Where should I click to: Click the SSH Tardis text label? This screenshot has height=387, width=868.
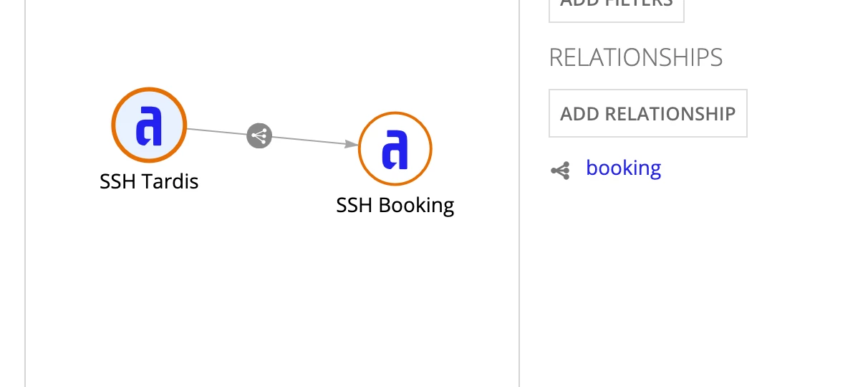point(149,181)
